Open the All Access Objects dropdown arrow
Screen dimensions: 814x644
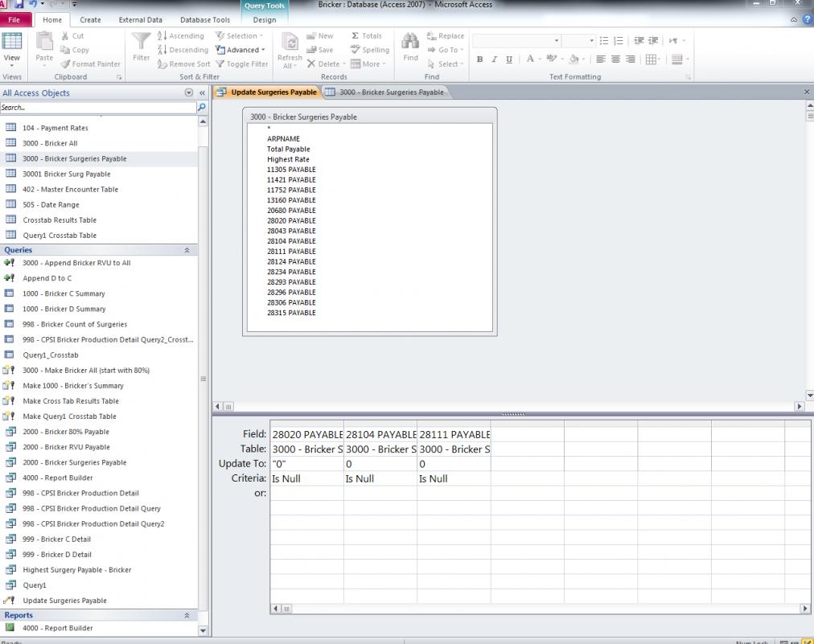click(189, 92)
